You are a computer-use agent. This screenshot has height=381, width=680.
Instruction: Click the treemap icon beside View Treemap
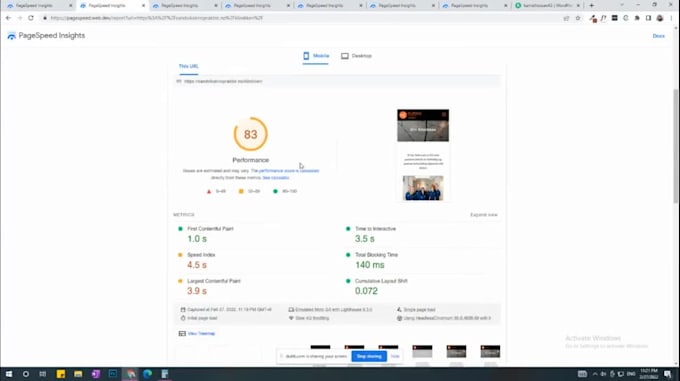[182, 333]
